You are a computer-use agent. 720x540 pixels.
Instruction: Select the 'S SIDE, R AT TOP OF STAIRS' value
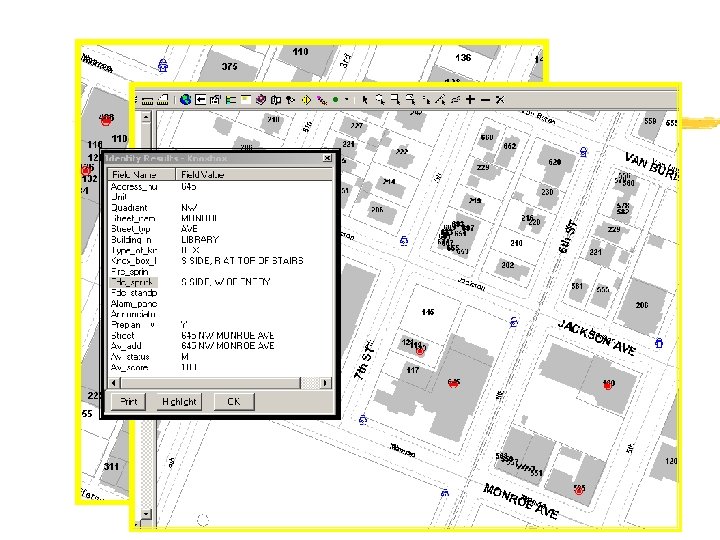click(242, 261)
